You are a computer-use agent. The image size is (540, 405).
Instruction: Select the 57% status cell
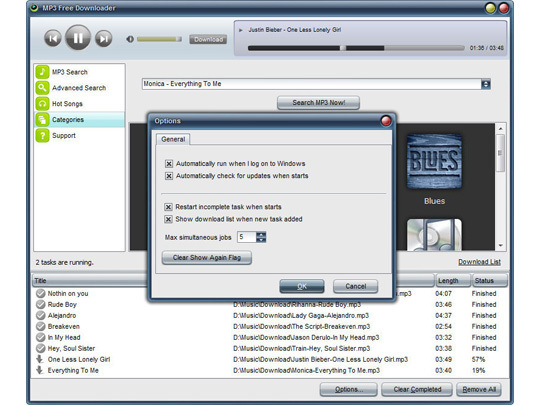(478, 360)
